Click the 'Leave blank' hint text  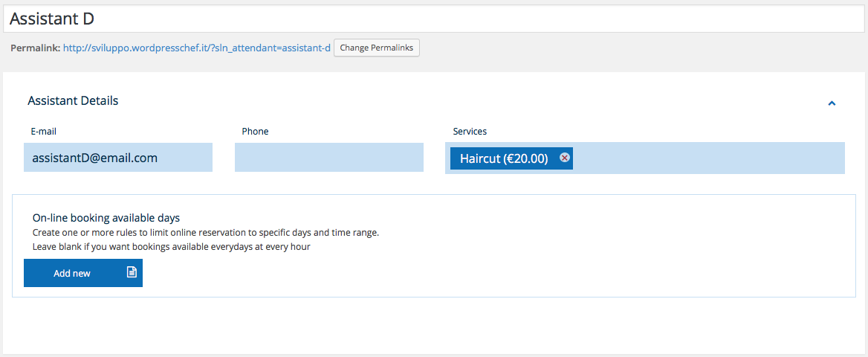pos(171,246)
